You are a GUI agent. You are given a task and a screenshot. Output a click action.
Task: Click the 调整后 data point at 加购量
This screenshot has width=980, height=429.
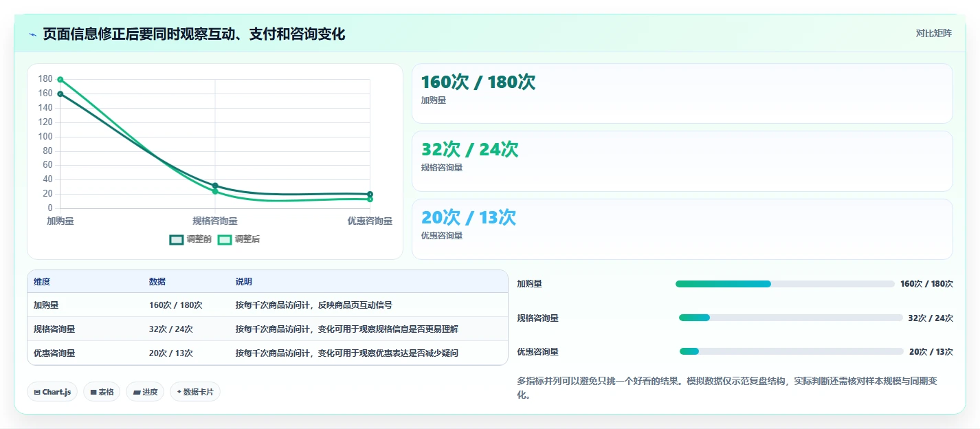pyautogui.click(x=60, y=80)
